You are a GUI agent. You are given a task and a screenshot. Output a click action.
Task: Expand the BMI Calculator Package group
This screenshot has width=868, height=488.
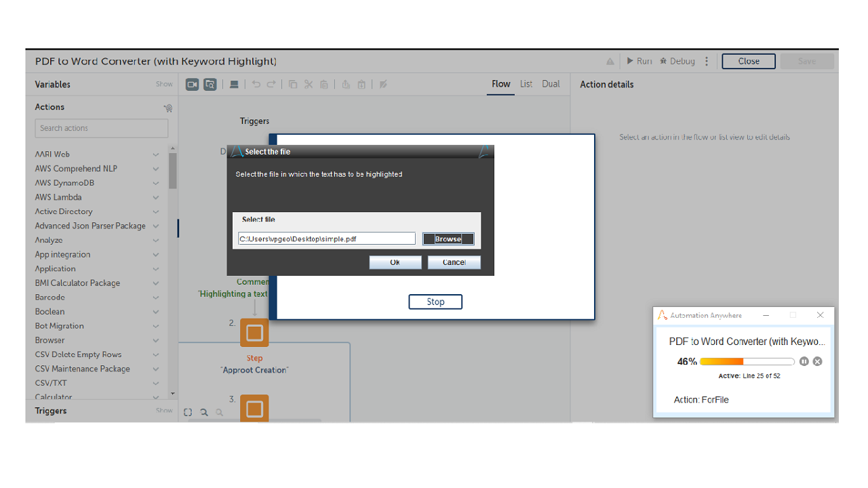click(x=155, y=283)
